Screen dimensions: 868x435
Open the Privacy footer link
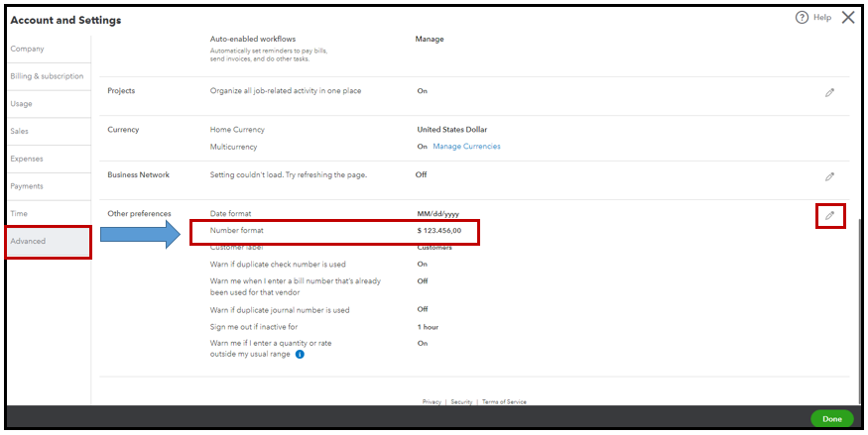click(432, 402)
